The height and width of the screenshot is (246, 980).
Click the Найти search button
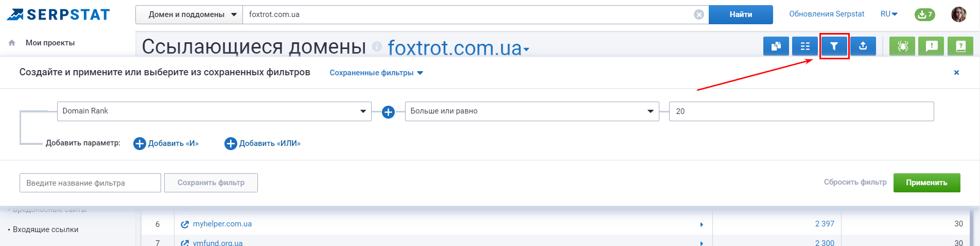coord(741,14)
